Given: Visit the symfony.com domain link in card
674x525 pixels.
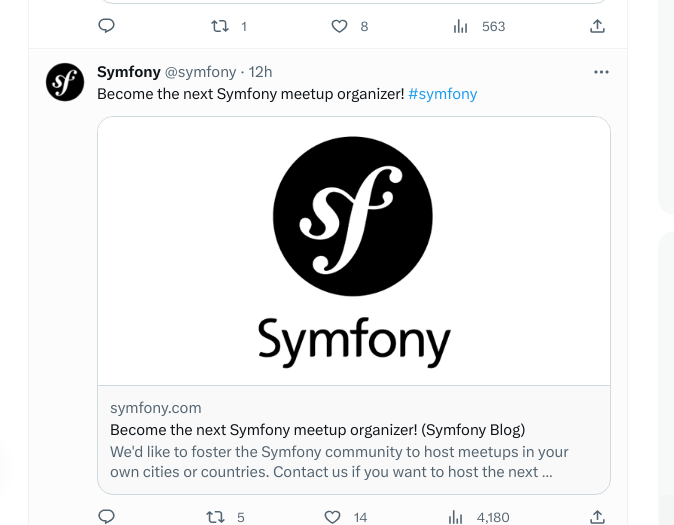Looking at the screenshot, I should point(155,408).
